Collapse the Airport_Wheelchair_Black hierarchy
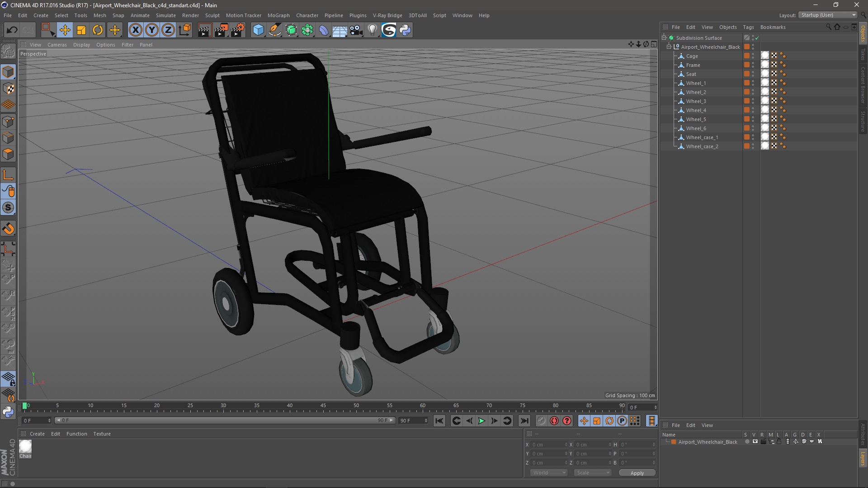Screen dimensions: 868x488 pos(669,47)
